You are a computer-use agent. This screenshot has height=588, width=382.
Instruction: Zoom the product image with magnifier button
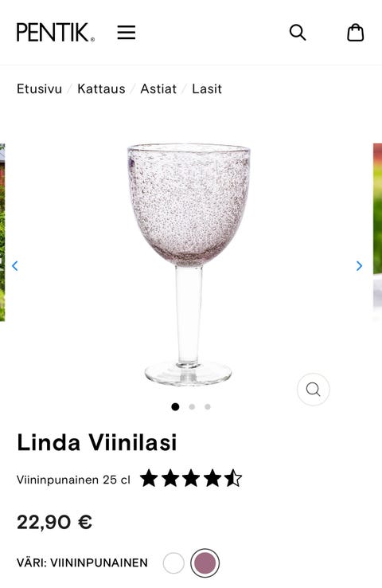click(313, 390)
